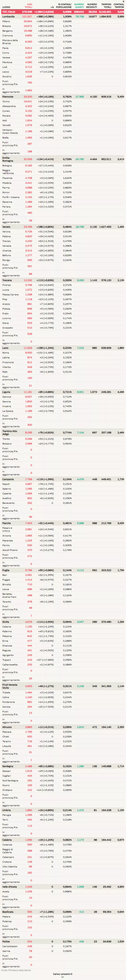Select the Valle d'Aosta region row
This screenshot has height=980, width=126.
(x=63, y=887)
